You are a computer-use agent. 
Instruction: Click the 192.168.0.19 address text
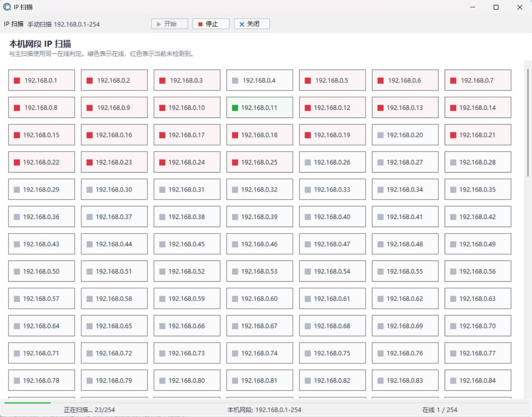332,135
